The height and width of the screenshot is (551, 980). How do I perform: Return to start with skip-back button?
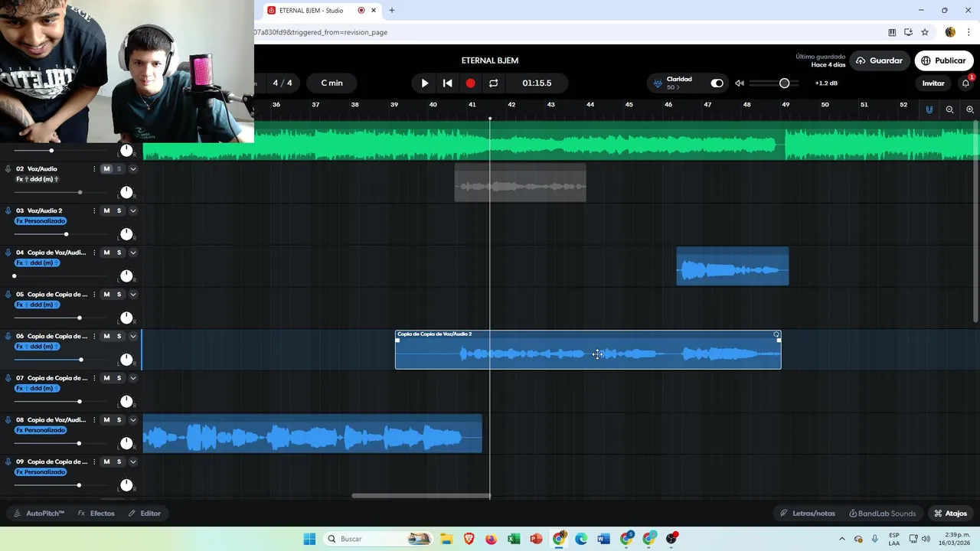[448, 83]
